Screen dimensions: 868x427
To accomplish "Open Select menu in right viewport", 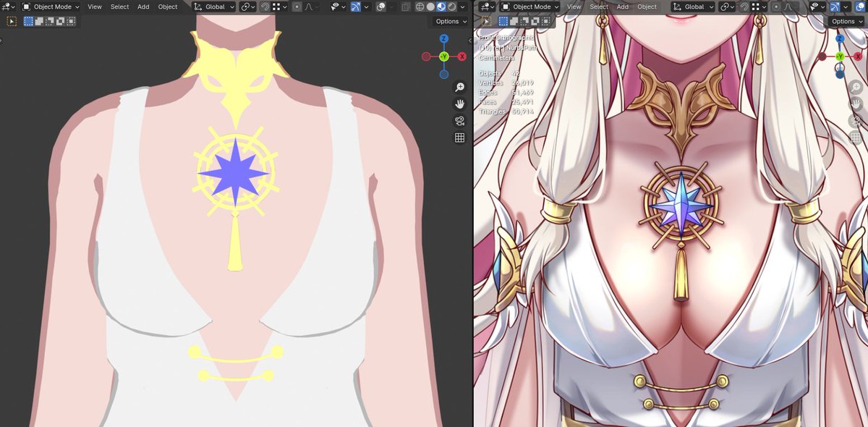I will 599,7.
